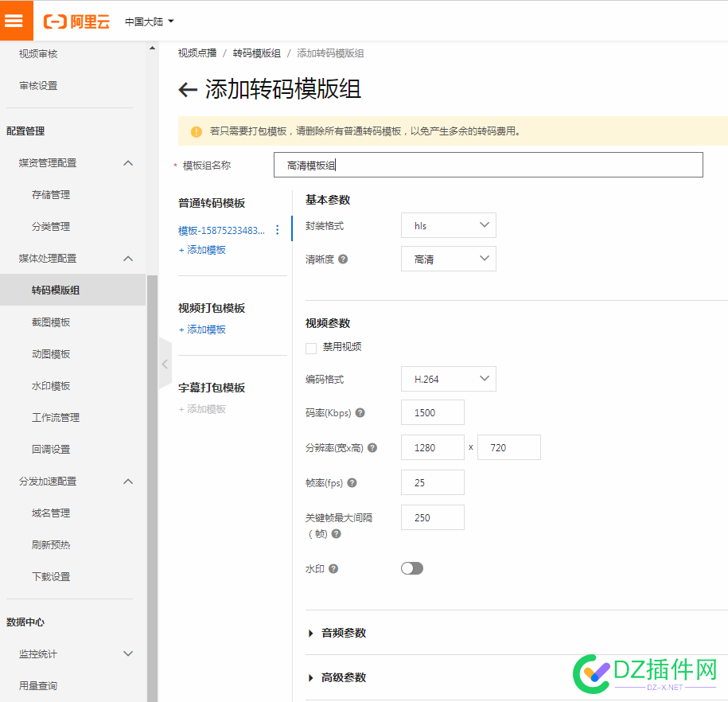Open 水印模板 in the sidebar
This screenshot has height=702, width=728.
point(51,385)
